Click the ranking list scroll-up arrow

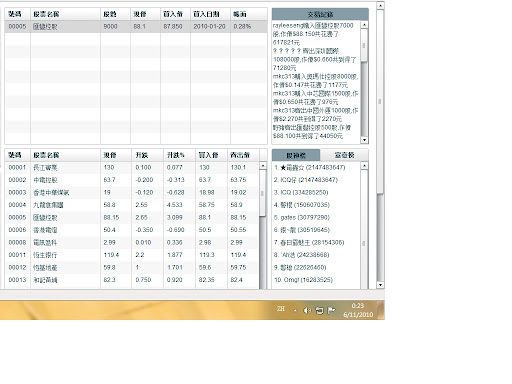click(x=364, y=166)
